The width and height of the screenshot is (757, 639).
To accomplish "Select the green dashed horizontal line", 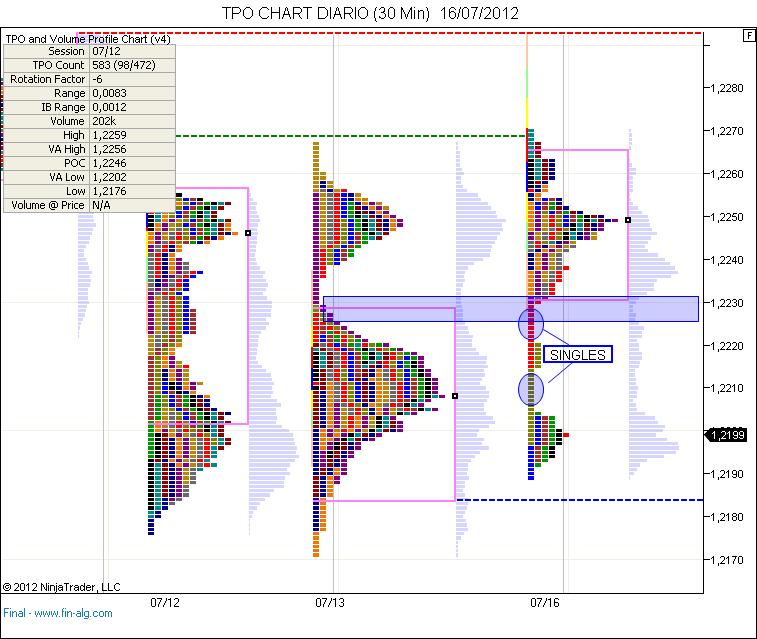I will 350,136.
